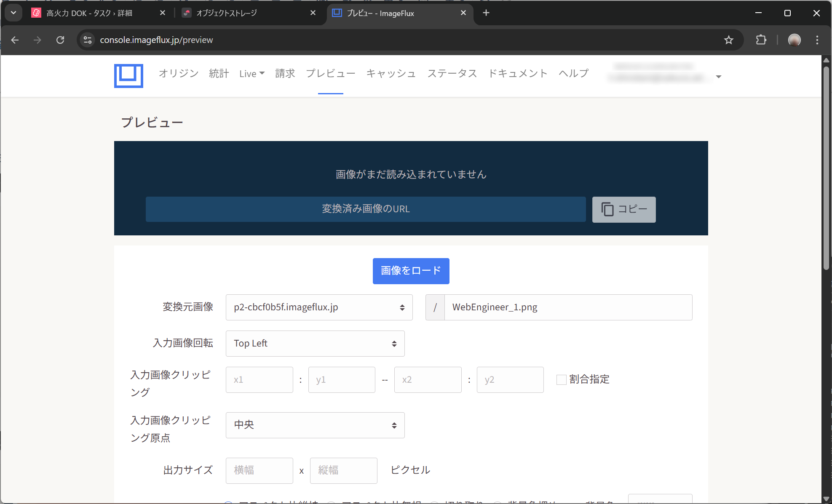
Task: Click the back navigation arrow
Action: pos(15,40)
